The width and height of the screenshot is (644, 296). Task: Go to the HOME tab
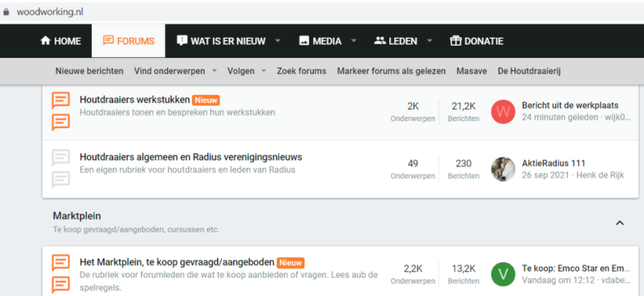point(61,41)
